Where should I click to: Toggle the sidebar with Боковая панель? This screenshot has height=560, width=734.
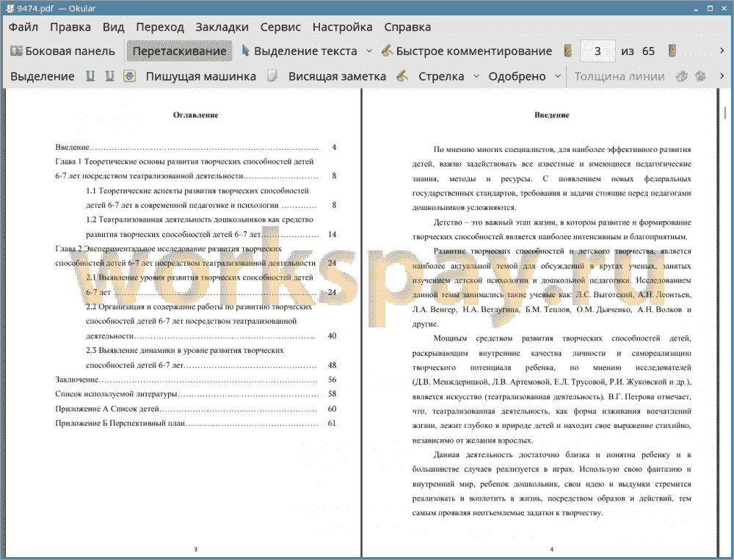tap(62, 51)
